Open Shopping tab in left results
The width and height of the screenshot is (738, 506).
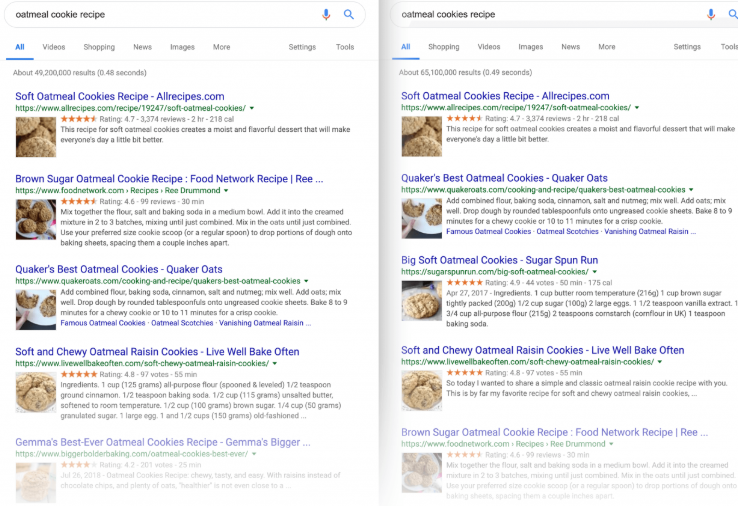click(x=99, y=47)
